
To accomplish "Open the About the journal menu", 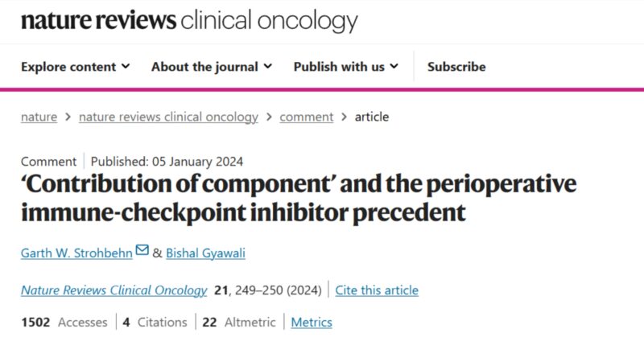I will (x=212, y=67).
